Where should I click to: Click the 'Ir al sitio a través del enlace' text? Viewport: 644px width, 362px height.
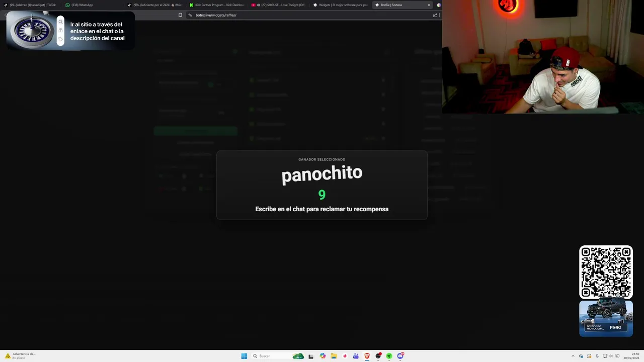pos(97,31)
